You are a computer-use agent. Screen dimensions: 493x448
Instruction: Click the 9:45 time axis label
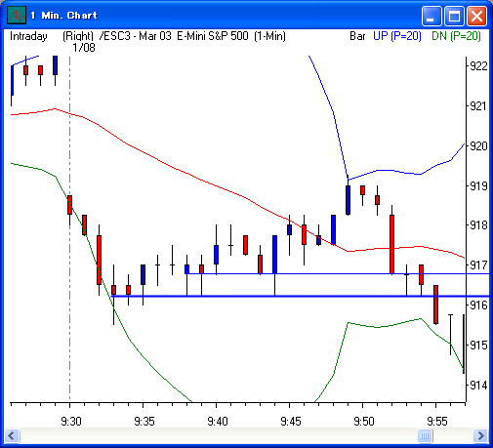point(291,422)
